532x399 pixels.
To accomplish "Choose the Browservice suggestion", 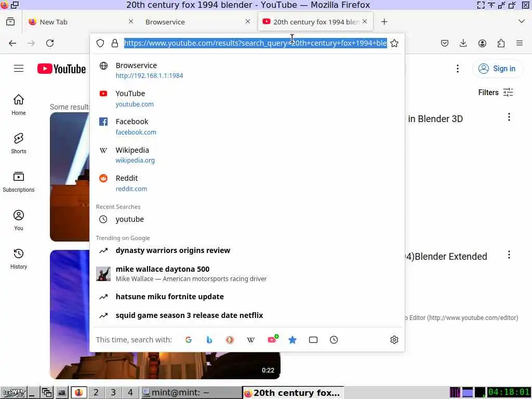I will tap(247, 70).
